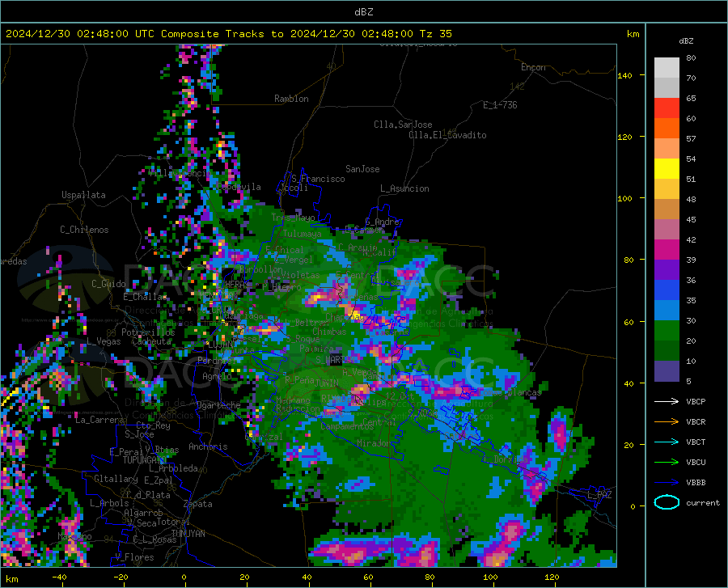Click the 'dBZ' label above the color scale
The height and width of the screenshot is (588, 728).
click(x=686, y=40)
